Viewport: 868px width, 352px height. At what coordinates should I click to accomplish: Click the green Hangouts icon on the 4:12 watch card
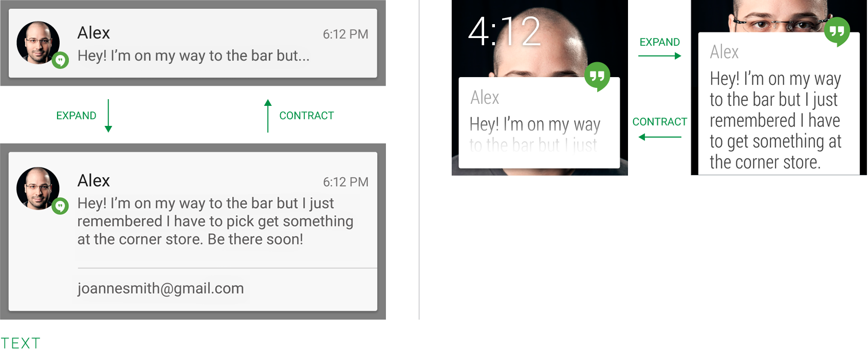(597, 77)
